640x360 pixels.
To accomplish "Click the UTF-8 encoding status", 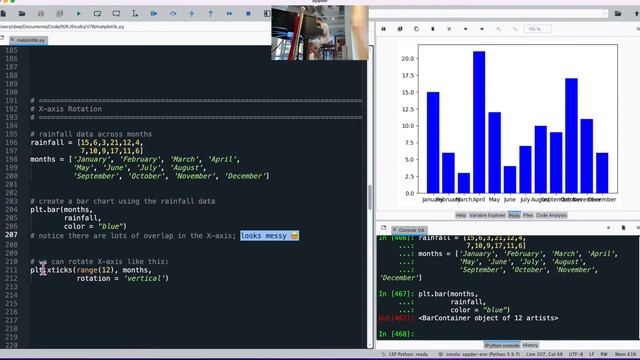I will [x=576, y=354].
